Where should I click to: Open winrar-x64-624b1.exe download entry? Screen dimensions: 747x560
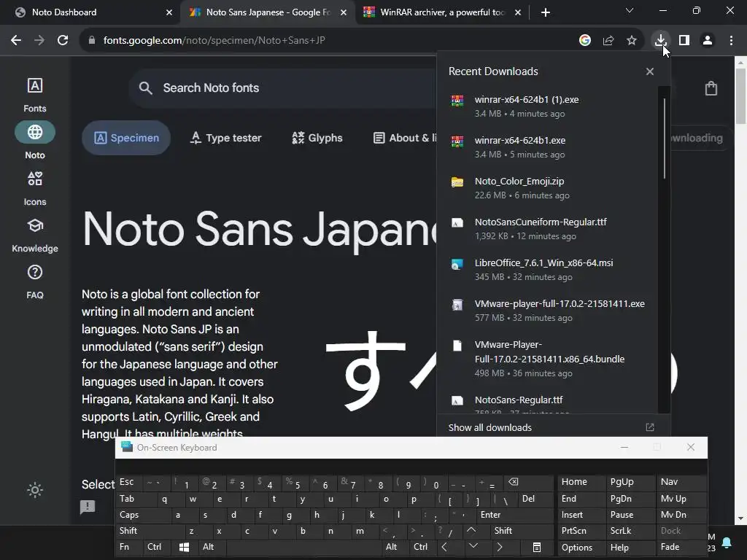click(x=548, y=147)
